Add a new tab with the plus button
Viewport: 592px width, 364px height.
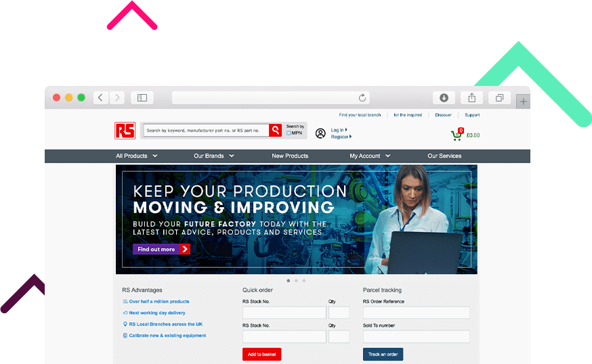click(524, 101)
